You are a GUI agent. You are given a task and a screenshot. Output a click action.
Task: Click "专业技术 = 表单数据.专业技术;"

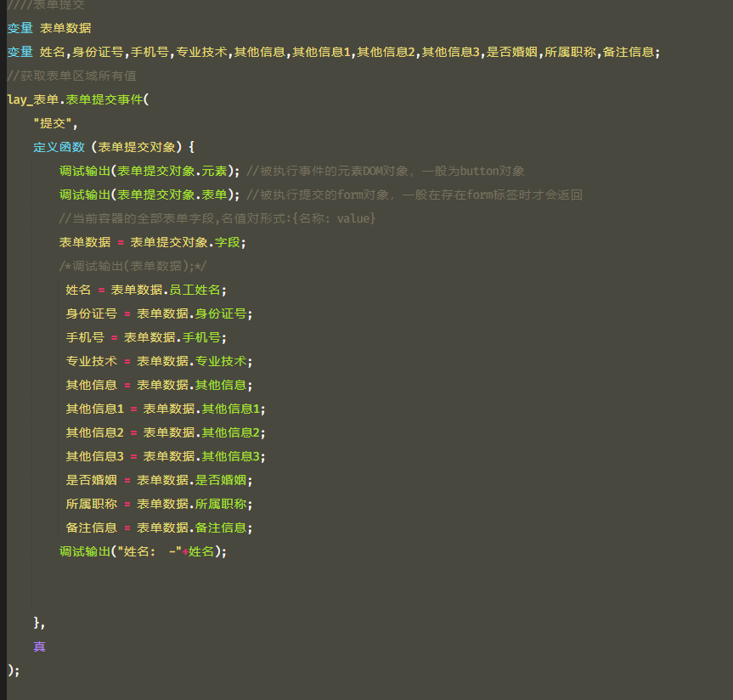point(159,361)
